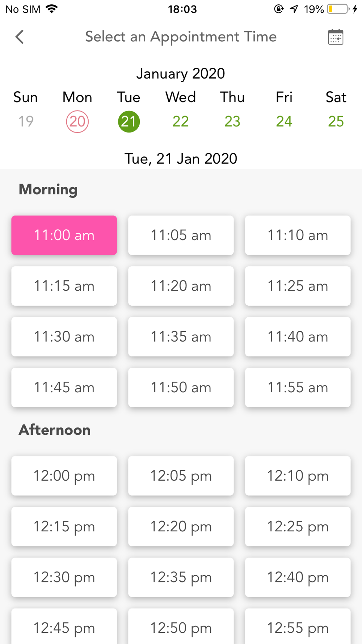Choose the 12:45 pm time slot
Screen dimensions: 362x644
64,626
